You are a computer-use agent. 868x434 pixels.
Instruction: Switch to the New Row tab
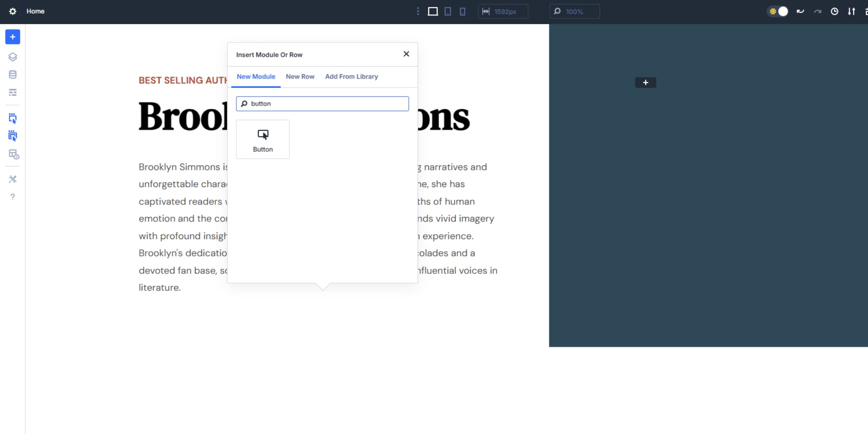tap(300, 76)
